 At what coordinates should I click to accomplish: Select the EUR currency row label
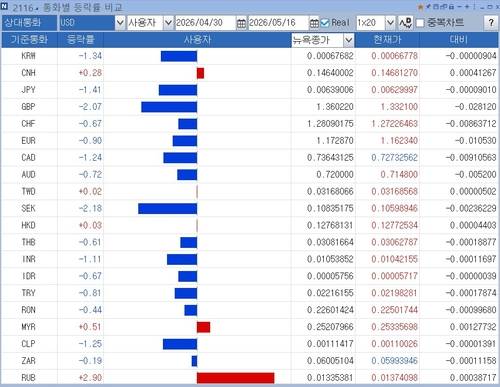coord(28,141)
